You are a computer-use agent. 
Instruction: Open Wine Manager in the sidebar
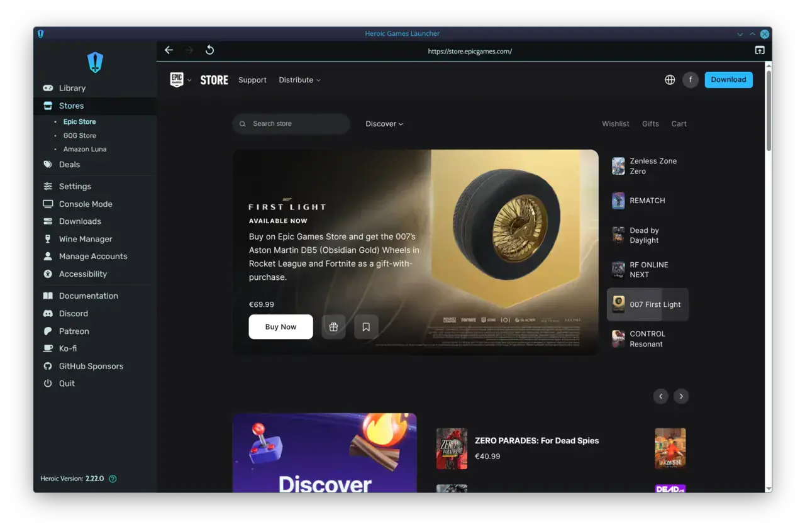(x=86, y=239)
